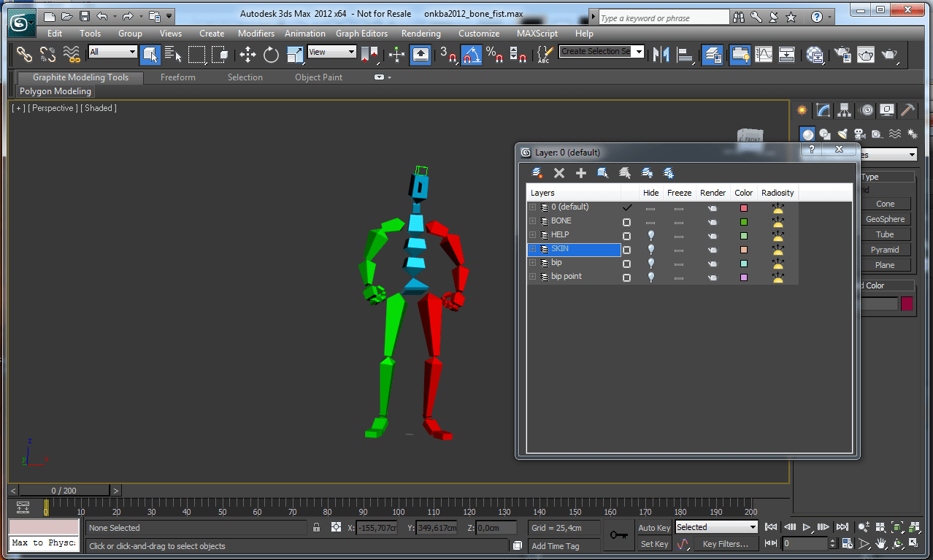Expand the BONE layer tree node
Screen dimensions: 933x560
532,221
